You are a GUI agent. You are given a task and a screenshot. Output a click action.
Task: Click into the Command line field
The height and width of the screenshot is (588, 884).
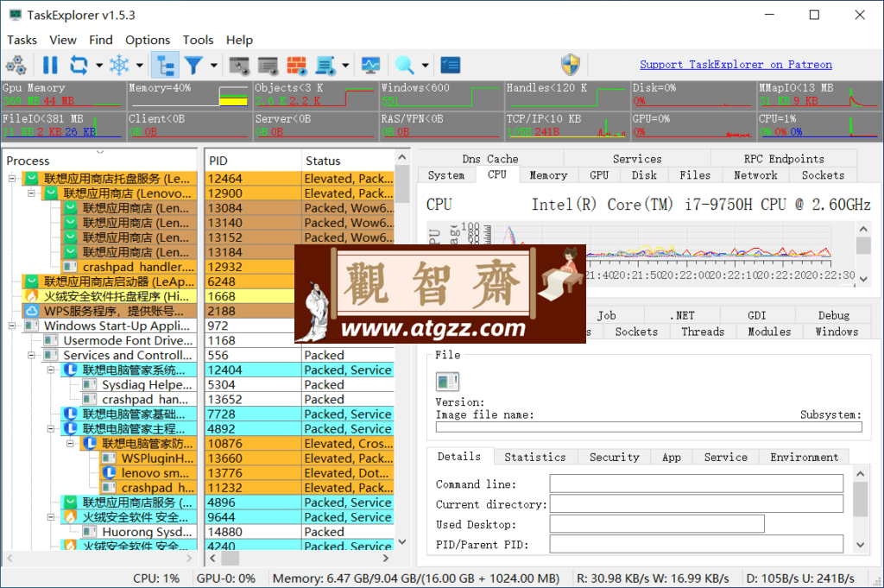(x=697, y=484)
